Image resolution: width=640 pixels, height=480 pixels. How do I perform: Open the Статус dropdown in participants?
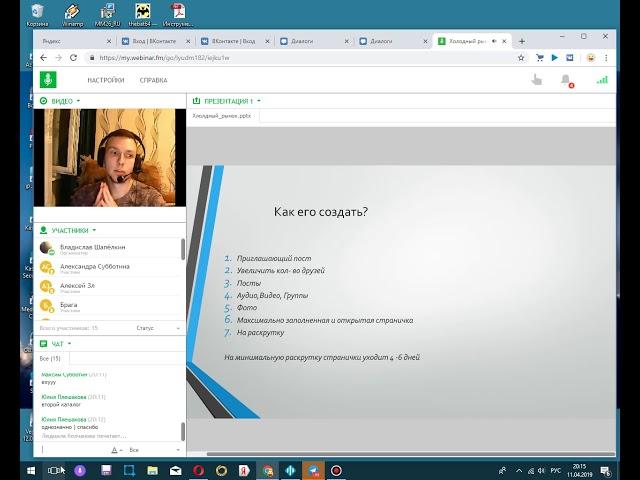[x=158, y=327]
